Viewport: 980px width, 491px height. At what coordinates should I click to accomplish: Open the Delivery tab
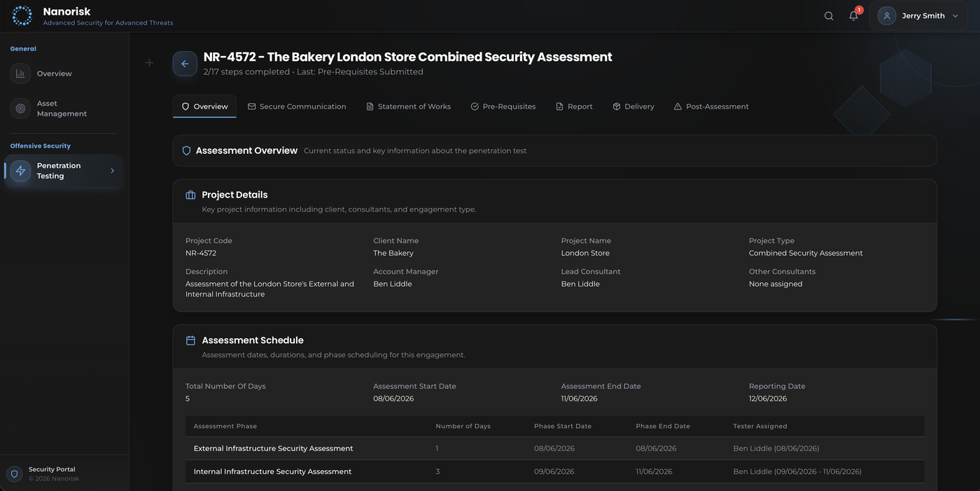point(633,106)
